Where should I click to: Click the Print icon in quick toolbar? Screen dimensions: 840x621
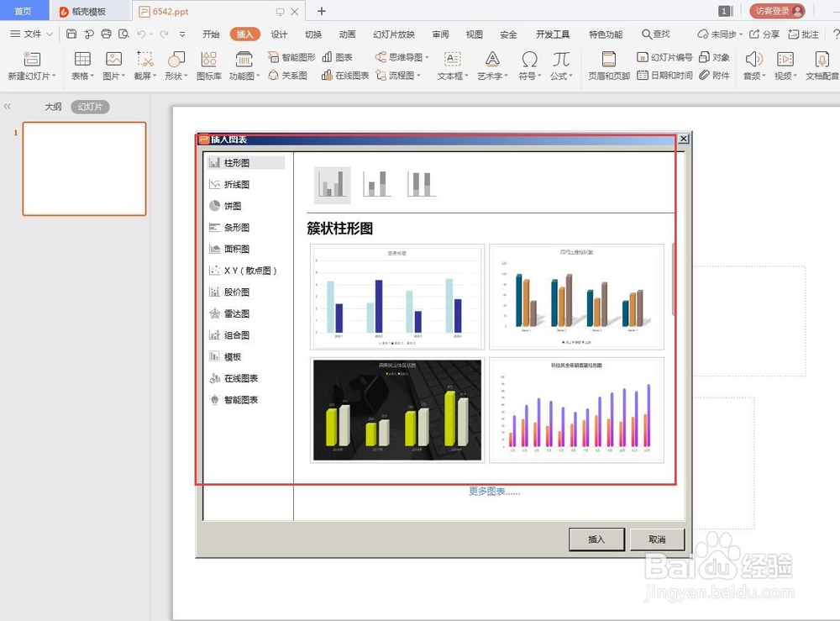pos(106,34)
